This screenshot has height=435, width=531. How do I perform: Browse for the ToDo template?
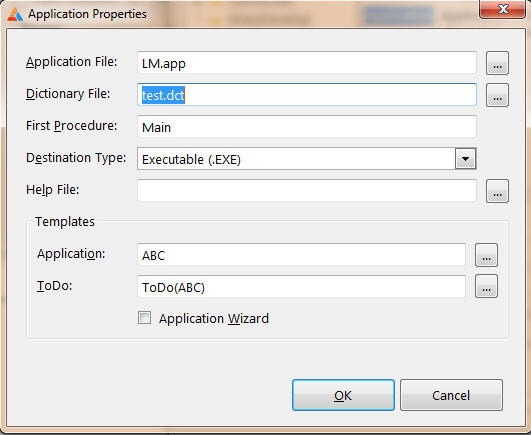coord(486,286)
